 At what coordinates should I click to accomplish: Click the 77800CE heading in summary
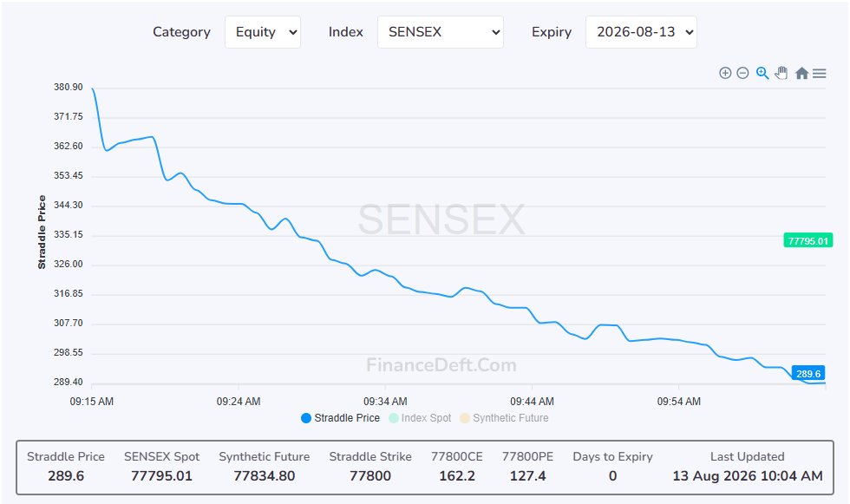pos(457,456)
